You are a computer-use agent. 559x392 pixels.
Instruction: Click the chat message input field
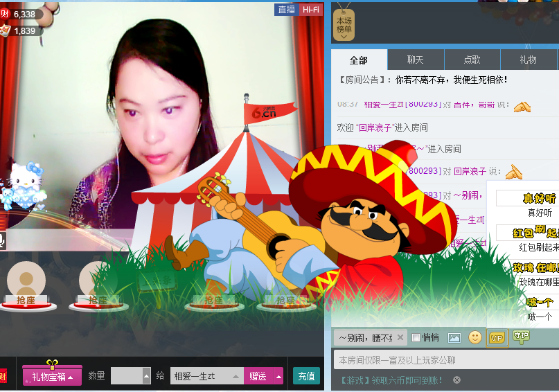click(x=446, y=360)
